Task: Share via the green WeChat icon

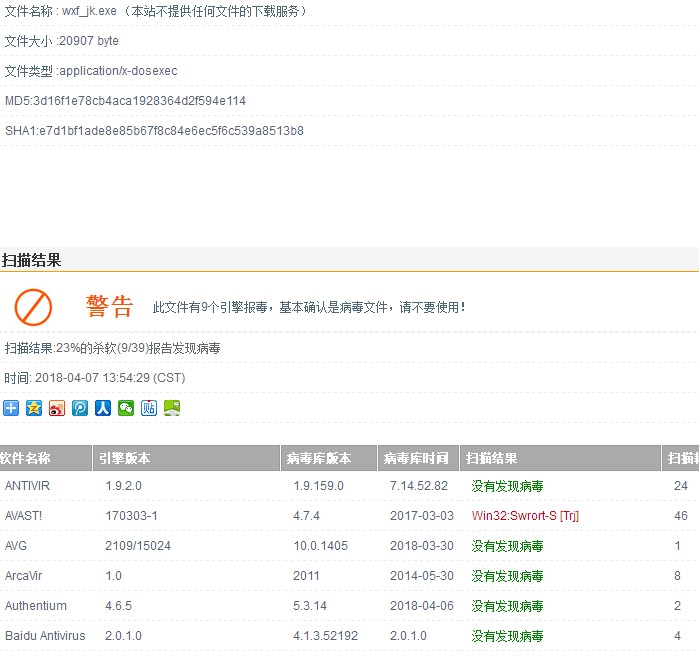Action: click(x=126, y=408)
